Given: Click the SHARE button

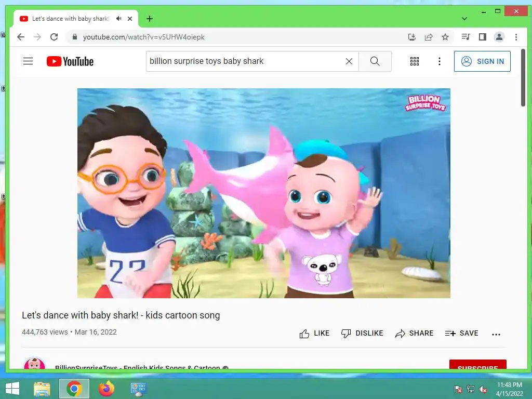Looking at the screenshot, I should [414, 334].
